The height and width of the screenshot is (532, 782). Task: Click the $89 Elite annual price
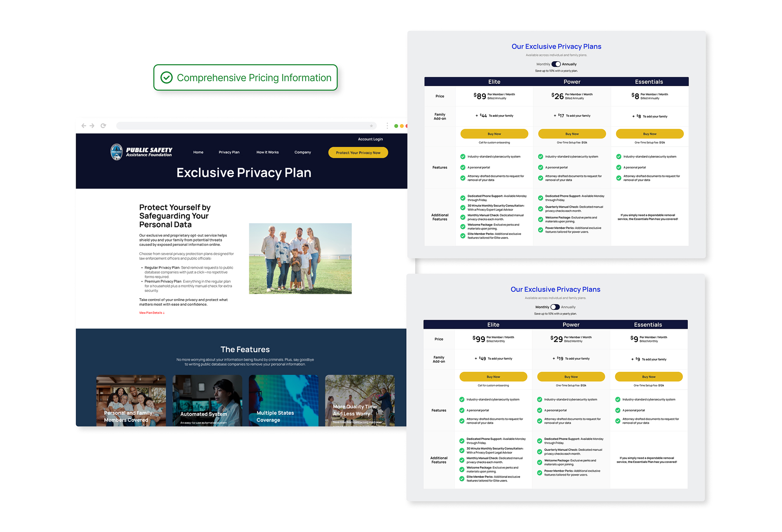tap(480, 96)
